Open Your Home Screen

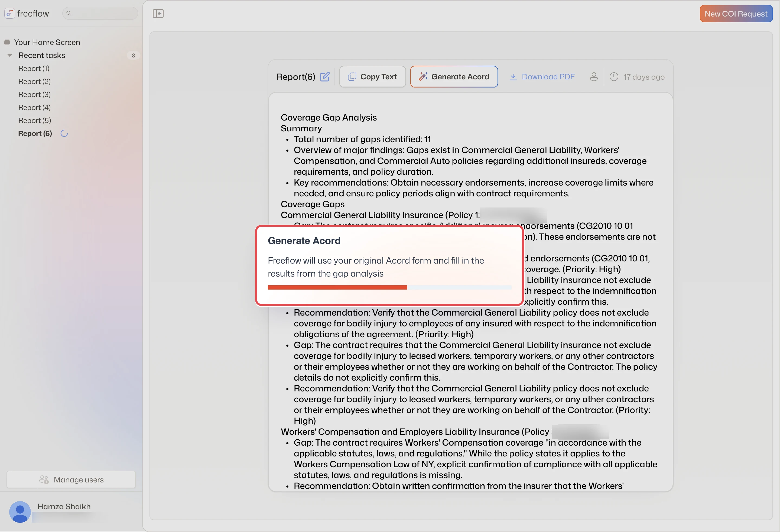pos(47,42)
